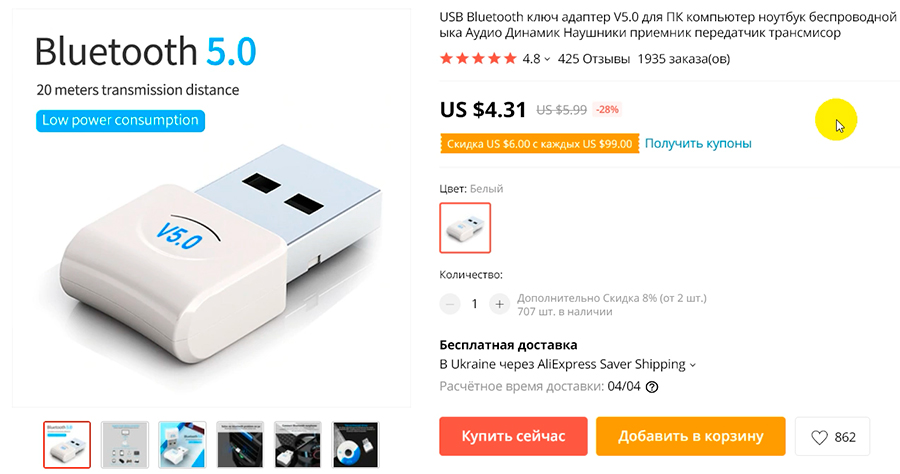Click the quantity value field
This screenshot has height=474, width=900.
[x=475, y=303]
